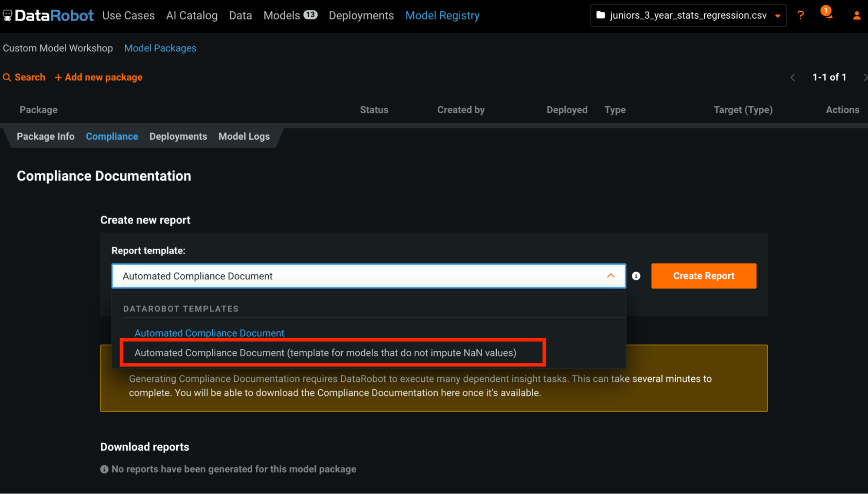868x494 pixels.
Task: Open the user profile icon
Action: point(856,16)
